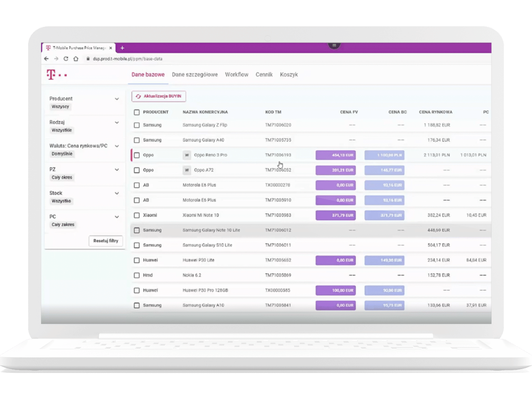Check the Samsung Galaxy Z Flip row

click(137, 125)
